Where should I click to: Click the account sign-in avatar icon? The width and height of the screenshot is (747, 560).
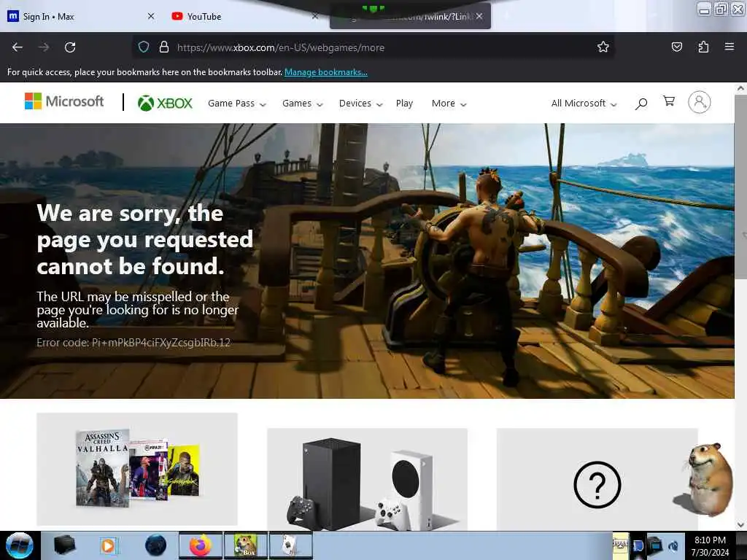700,102
